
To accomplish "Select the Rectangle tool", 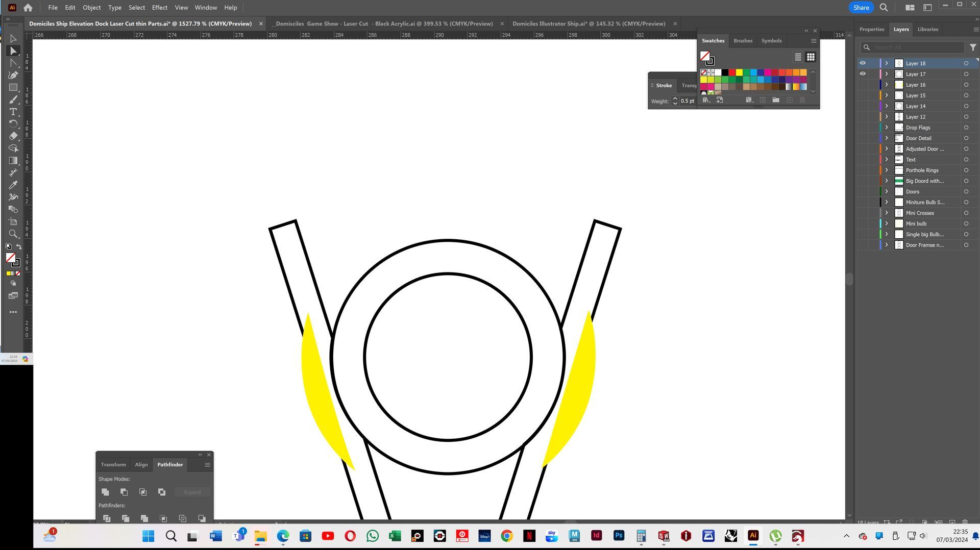I will click(x=13, y=88).
